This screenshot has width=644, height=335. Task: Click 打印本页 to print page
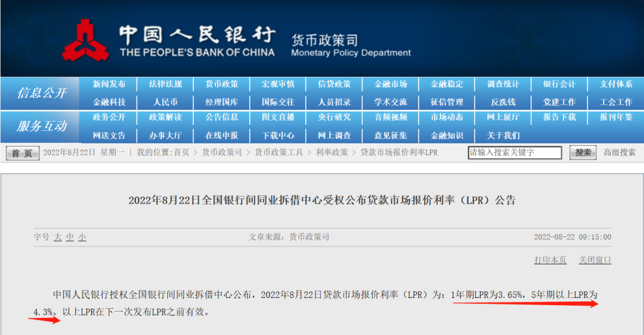[x=550, y=260]
